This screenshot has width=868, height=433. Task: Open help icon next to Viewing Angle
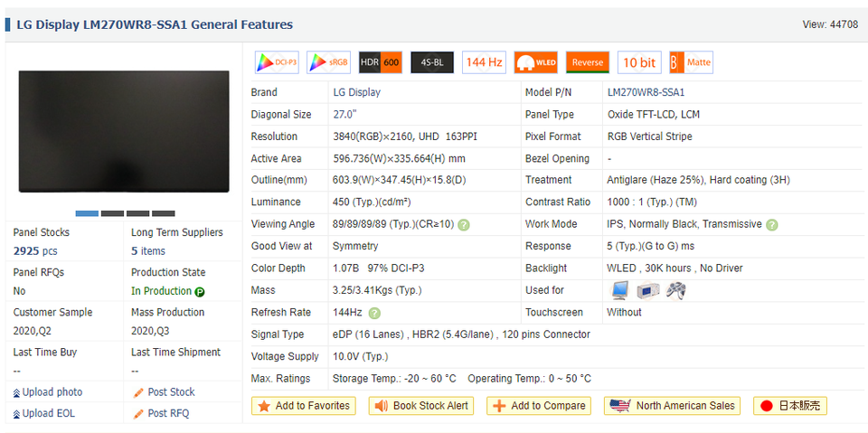pyautogui.click(x=464, y=225)
